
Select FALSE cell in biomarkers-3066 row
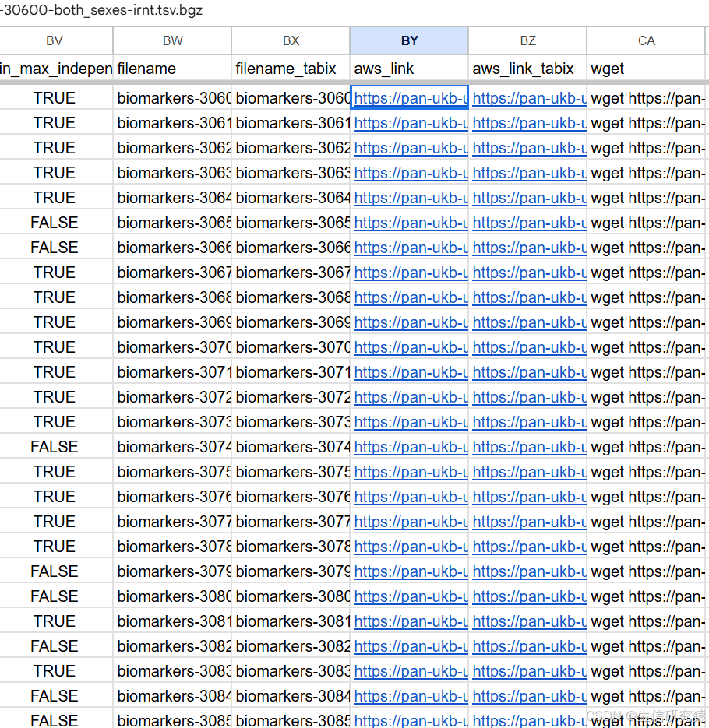55,248
